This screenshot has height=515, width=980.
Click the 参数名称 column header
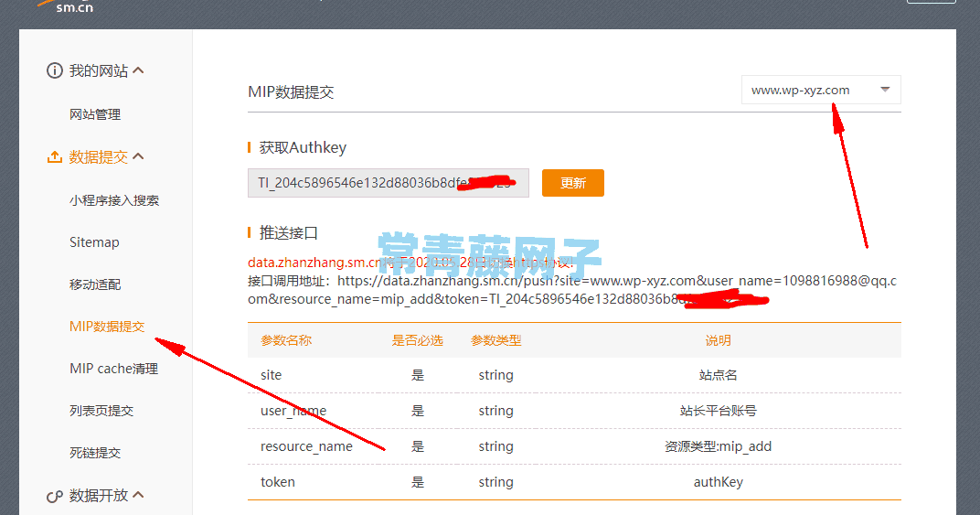pos(286,340)
